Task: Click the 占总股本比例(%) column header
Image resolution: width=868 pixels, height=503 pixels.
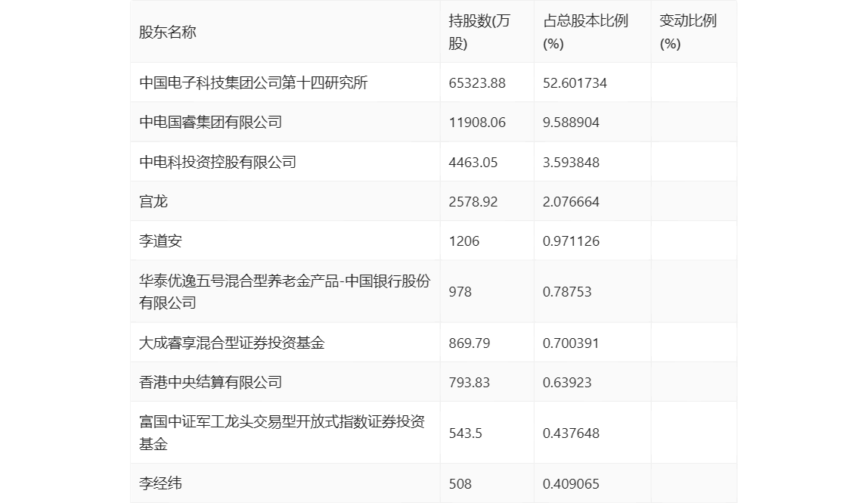Action: 586,32
